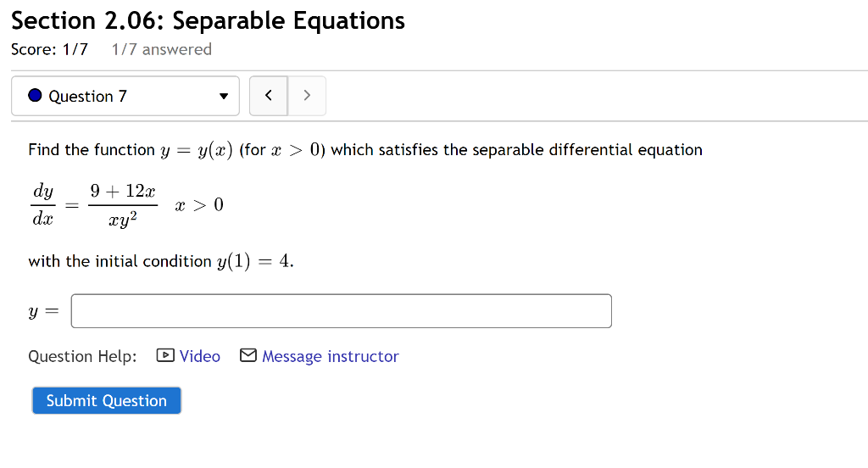Click the envelope icon for messaging

(x=248, y=356)
